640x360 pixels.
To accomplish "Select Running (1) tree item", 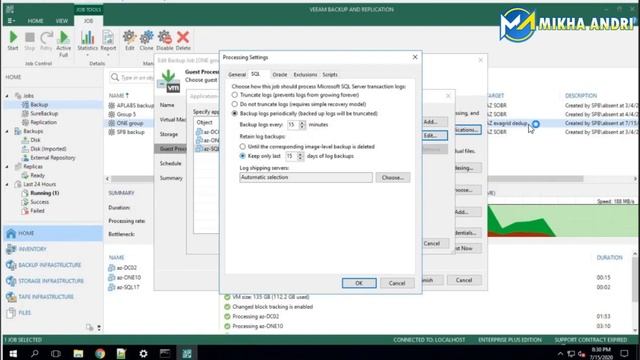I will coord(44,193).
